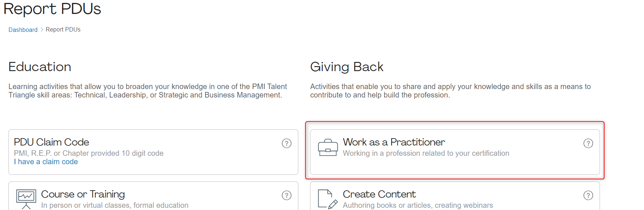
Task: Show help tooltip for Course or Training
Action: click(286, 195)
